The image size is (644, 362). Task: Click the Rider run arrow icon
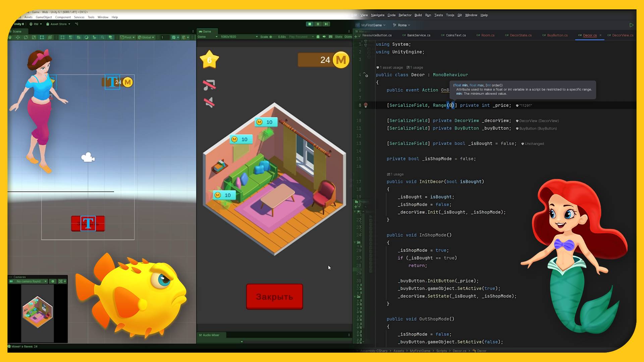coord(631,25)
